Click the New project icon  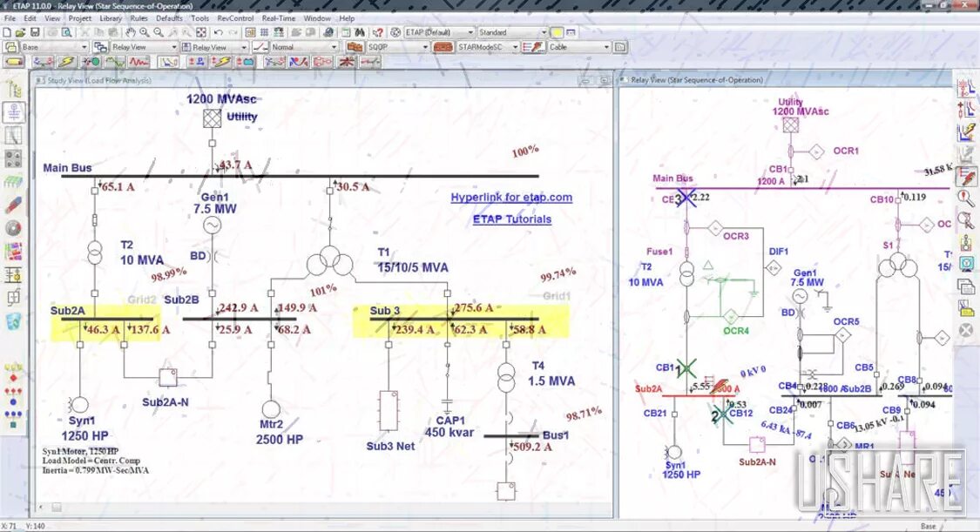[7, 32]
